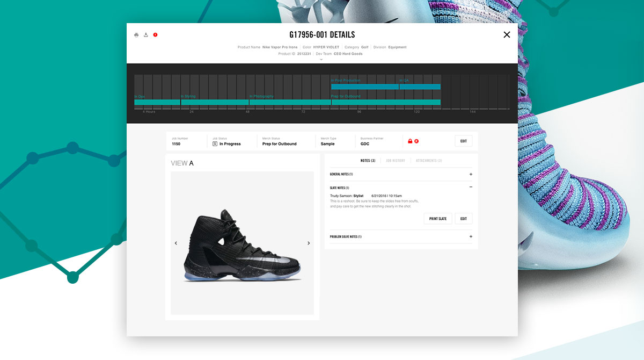Show next shoe view with right arrow
Image resolution: width=644 pixels, height=360 pixels.
click(x=309, y=243)
